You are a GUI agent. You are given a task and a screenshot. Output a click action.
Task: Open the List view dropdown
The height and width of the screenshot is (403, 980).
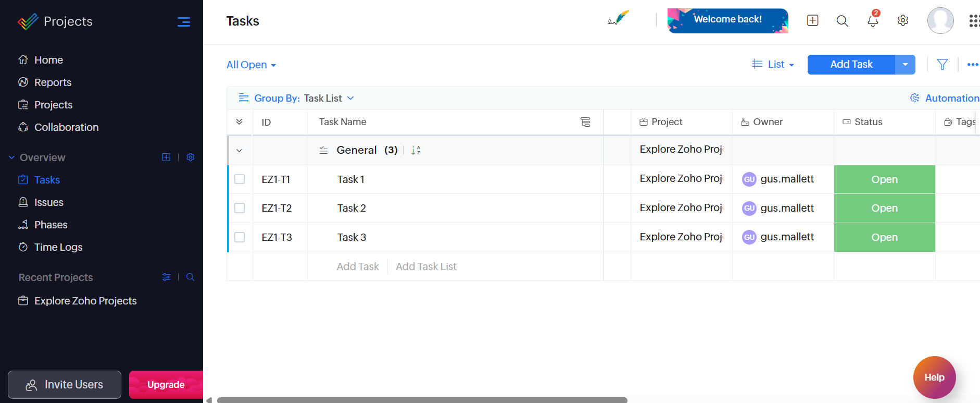click(773, 64)
